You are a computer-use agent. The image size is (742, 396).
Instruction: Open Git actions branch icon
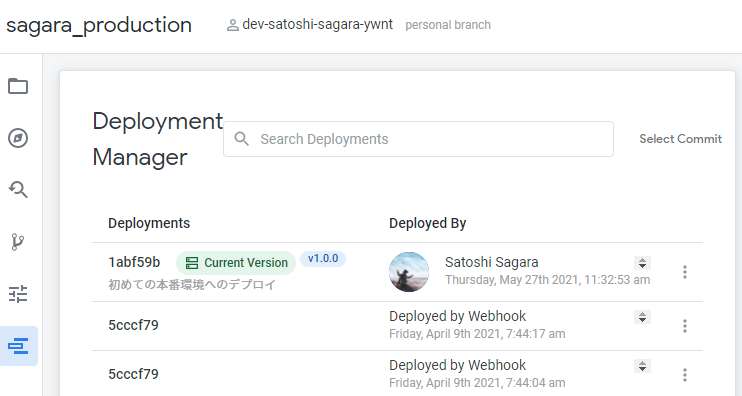point(17,242)
